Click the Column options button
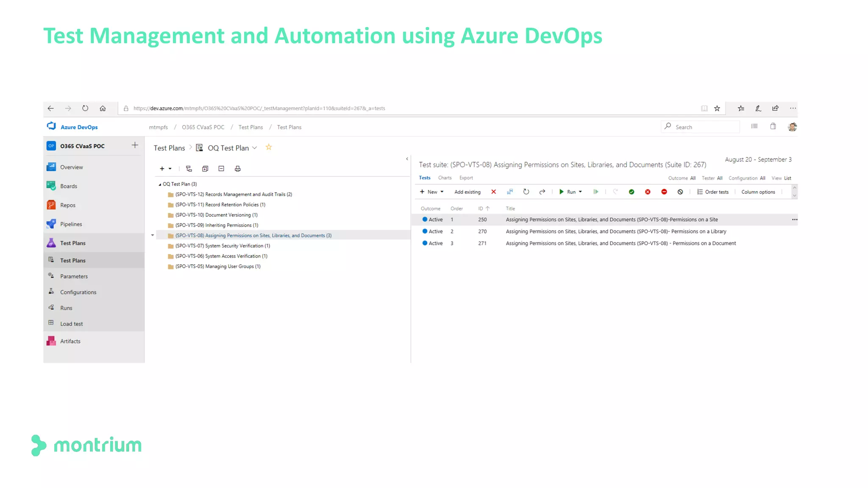Viewport: 868px width, 488px height. (x=758, y=192)
